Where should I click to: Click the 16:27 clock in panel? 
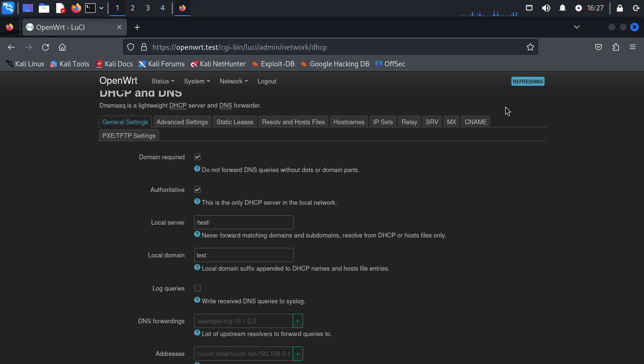[x=595, y=8]
